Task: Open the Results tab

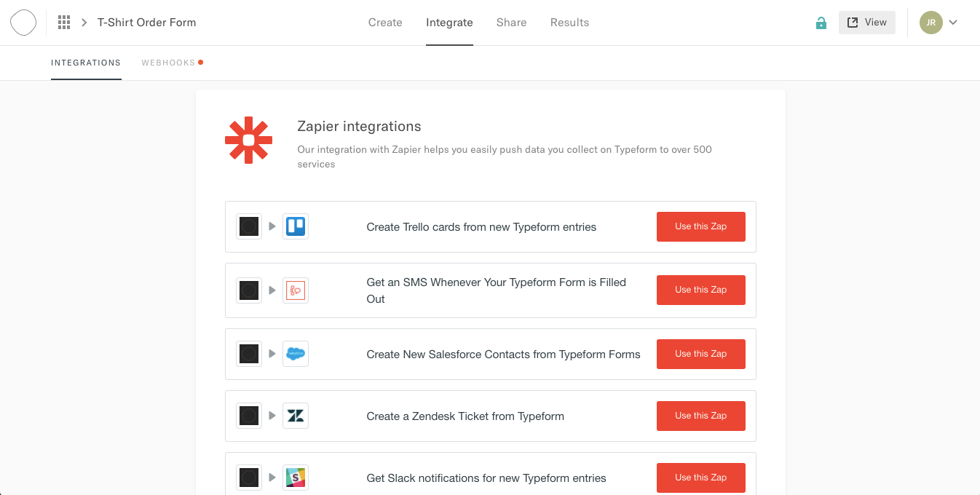Action: [x=569, y=23]
